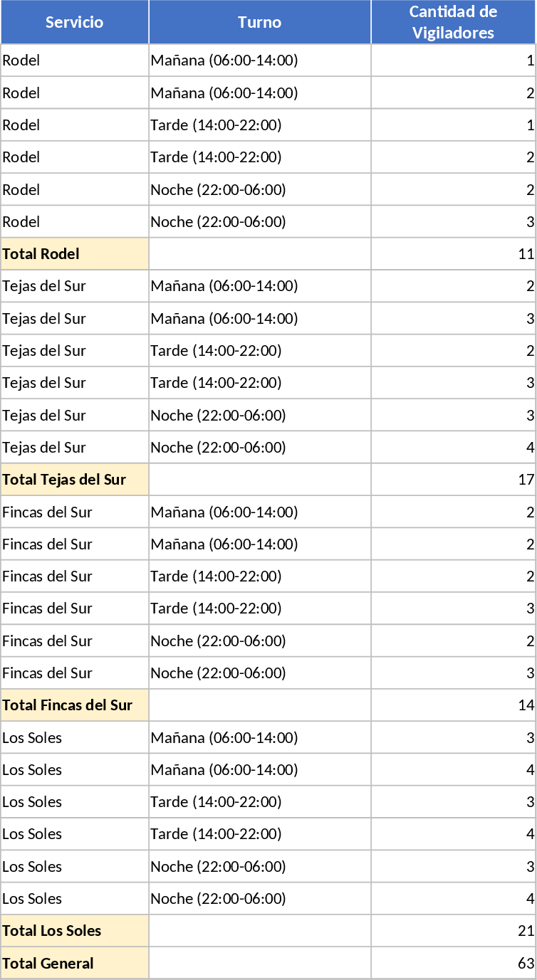Screen dimensions: 537x980
Task: Click the Rodel count cell showing 3
Action: pyautogui.click(x=453, y=222)
